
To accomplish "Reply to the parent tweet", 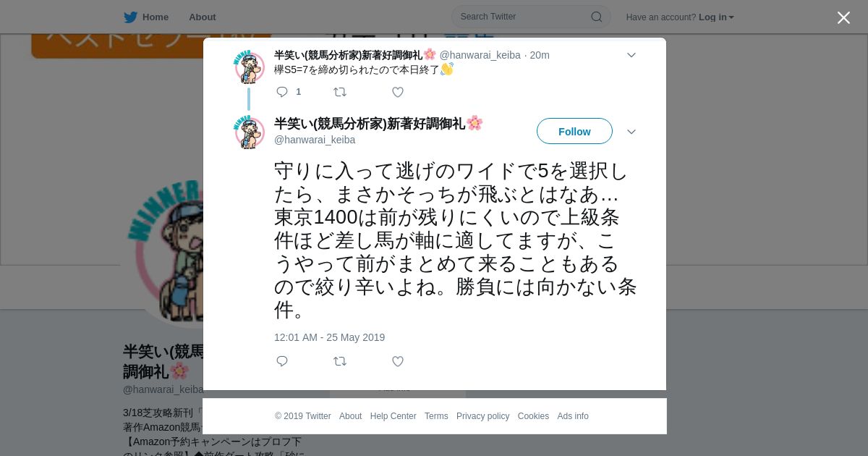I will tap(282, 92).
